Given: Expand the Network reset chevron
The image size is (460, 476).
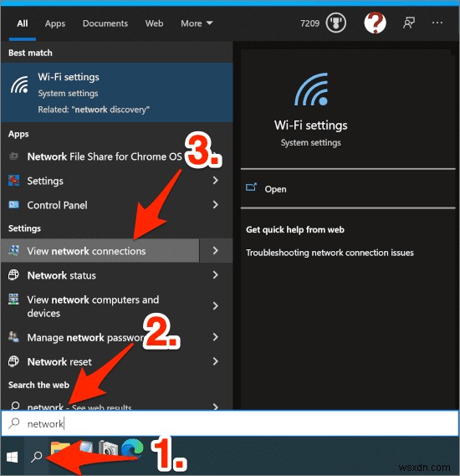Looking at the screenshot, I should (x=216, y=361).
